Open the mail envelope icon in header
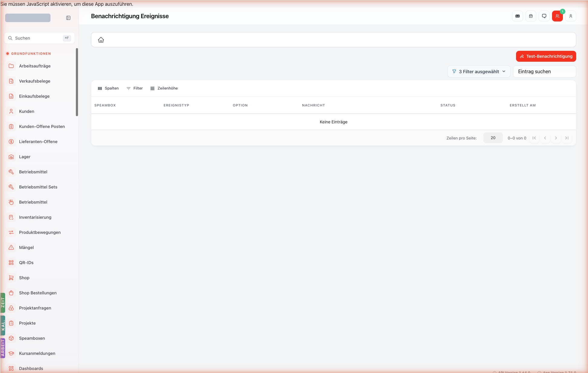This screenshot has height=373, width=588. (518, 16)
